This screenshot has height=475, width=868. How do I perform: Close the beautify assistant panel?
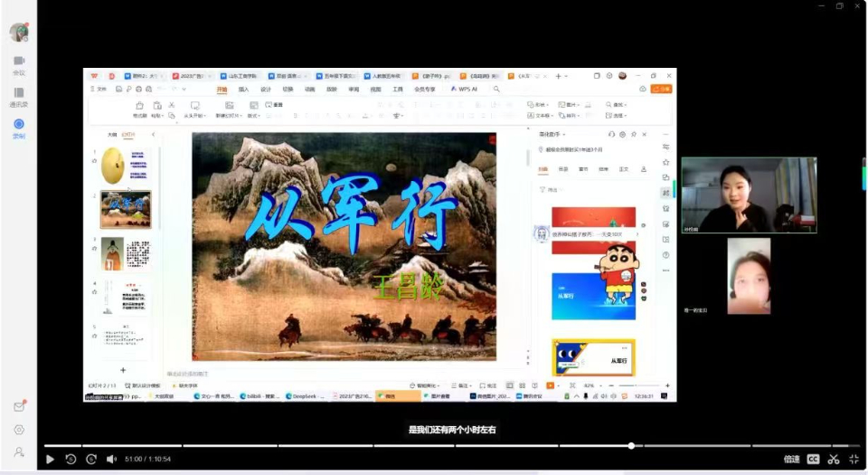(644, 134)
